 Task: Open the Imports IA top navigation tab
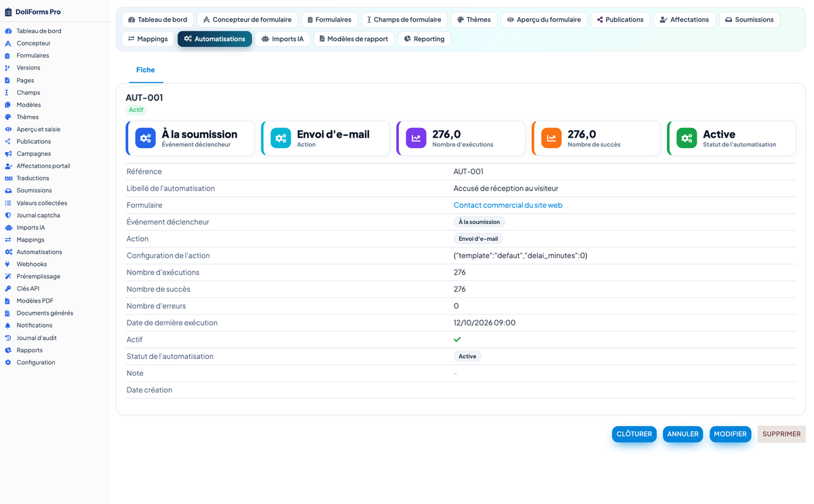tap(282, 39)
